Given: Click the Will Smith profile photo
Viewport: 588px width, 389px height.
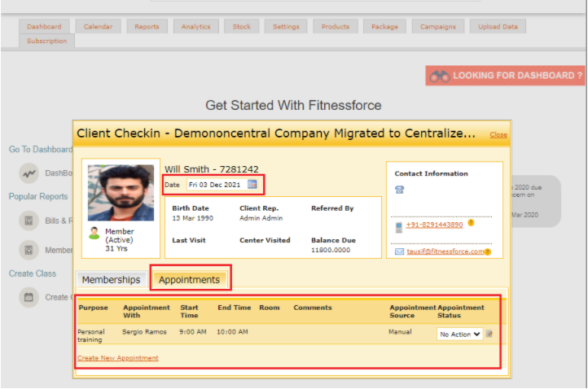Looking at the screenshot, I should (121, 193).
